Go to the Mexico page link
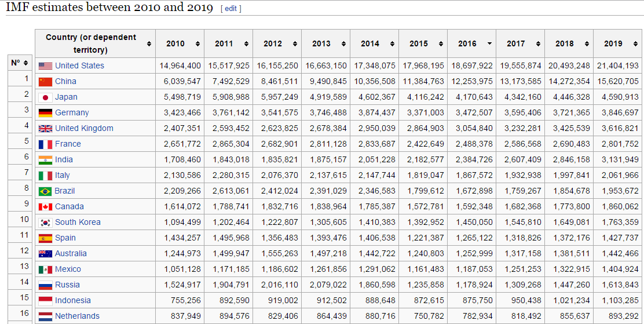Image resolution: width=644 pixels, height=324 pixels. [68, 269]
